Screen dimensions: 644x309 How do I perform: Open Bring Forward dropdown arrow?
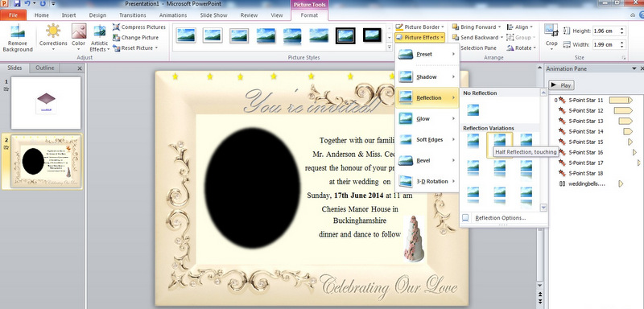tap(499, 27)
